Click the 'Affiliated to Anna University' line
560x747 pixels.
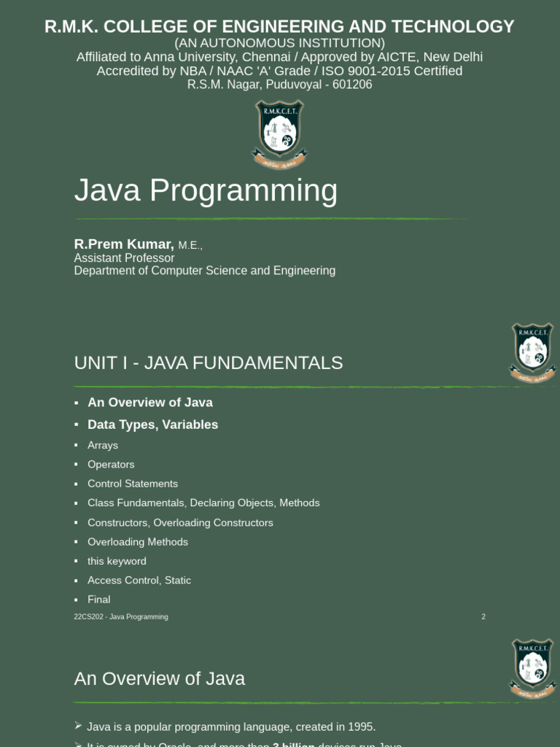pos(279,57)
